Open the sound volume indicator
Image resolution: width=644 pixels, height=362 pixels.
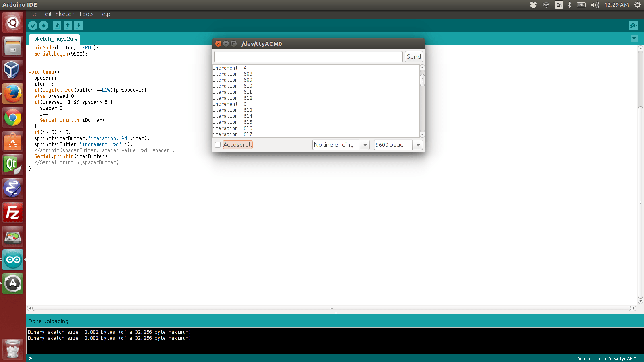(x=595, y=5)
